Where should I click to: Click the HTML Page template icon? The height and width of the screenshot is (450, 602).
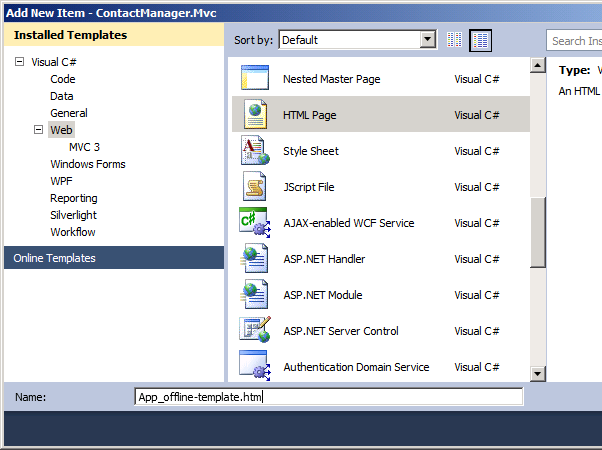[x=255, y=115]
